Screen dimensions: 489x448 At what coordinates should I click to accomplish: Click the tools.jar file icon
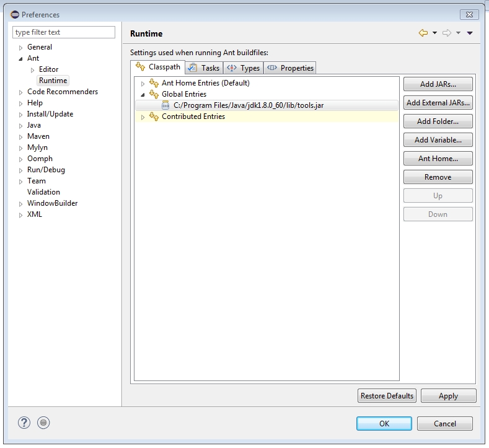165,105
